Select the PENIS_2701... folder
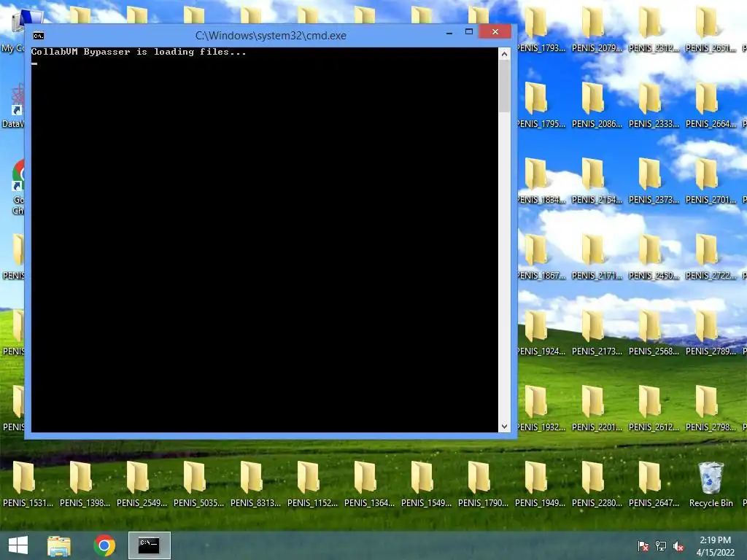This screenshot has height=560, width=747. coord(711,181)
